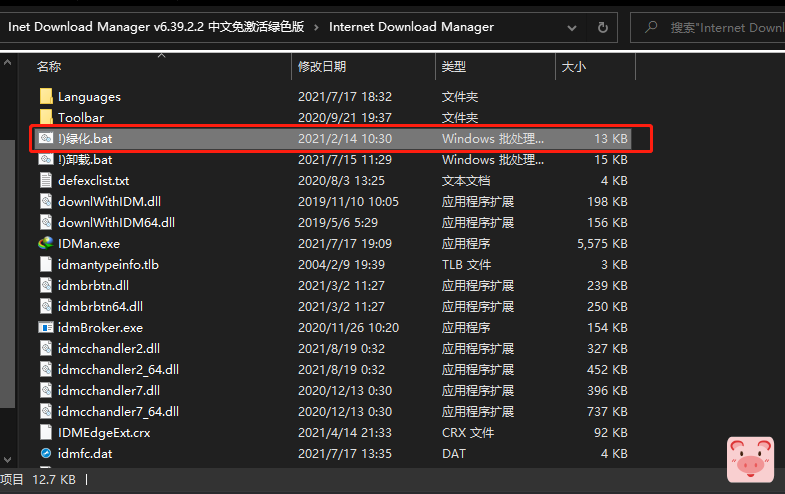Click the TLB 文件 type cell
This screenshot has height=494, width=785.
(466, 265)
